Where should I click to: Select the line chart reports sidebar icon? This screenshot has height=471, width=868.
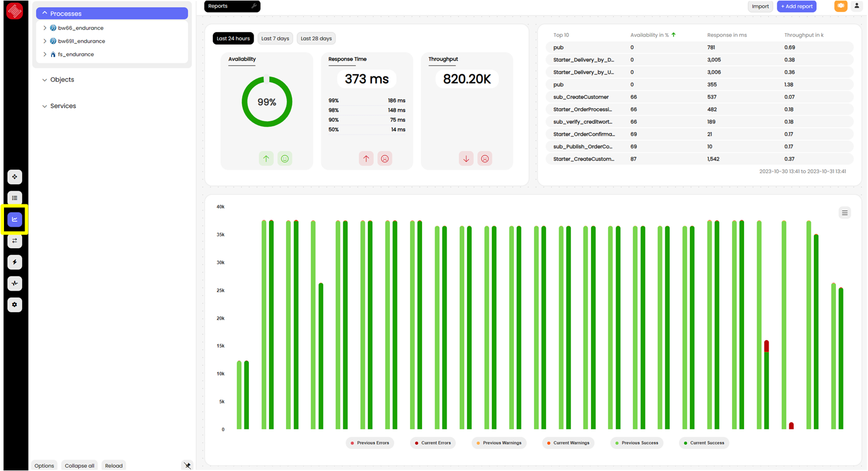(15, 219)
